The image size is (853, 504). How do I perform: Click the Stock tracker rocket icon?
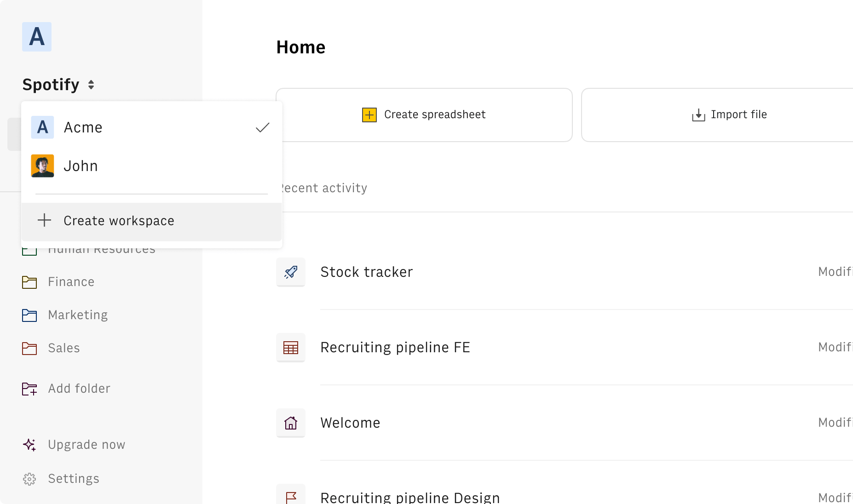(x=290, y=272)
